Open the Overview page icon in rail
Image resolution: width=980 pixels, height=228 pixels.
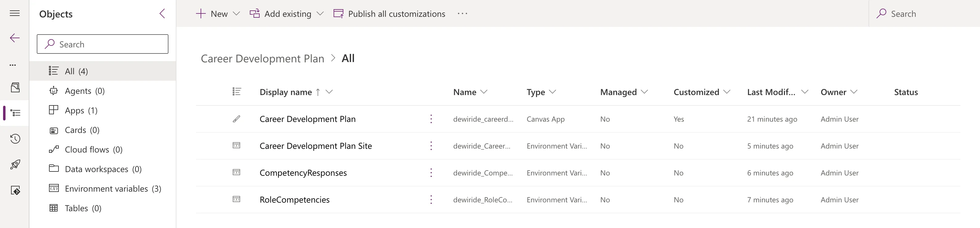click(15, 88)
